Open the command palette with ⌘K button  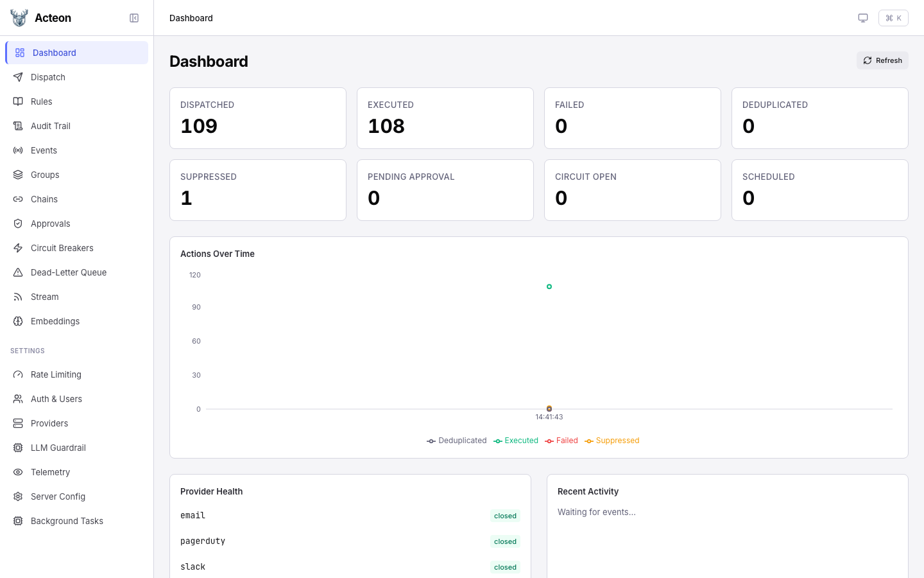click(x=893, y=18)
